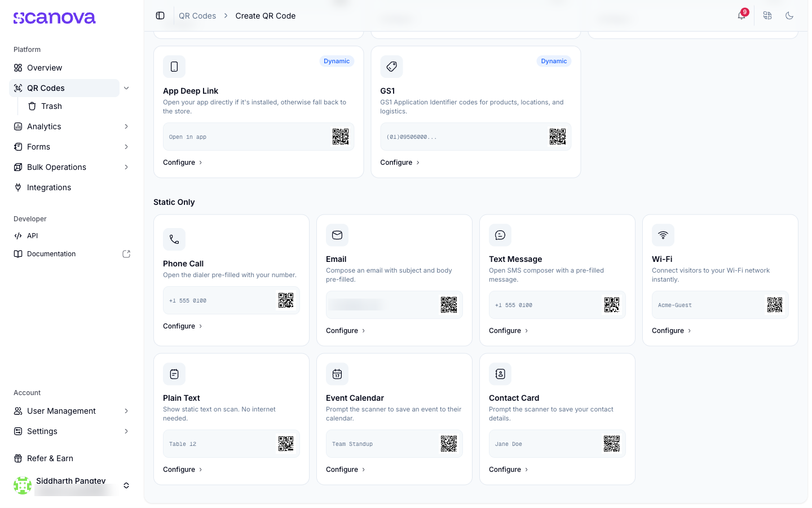Open Overview in the sidebar
Image resolution: width=812 pixels, height=508 pixels.
[x=72, y=68]
